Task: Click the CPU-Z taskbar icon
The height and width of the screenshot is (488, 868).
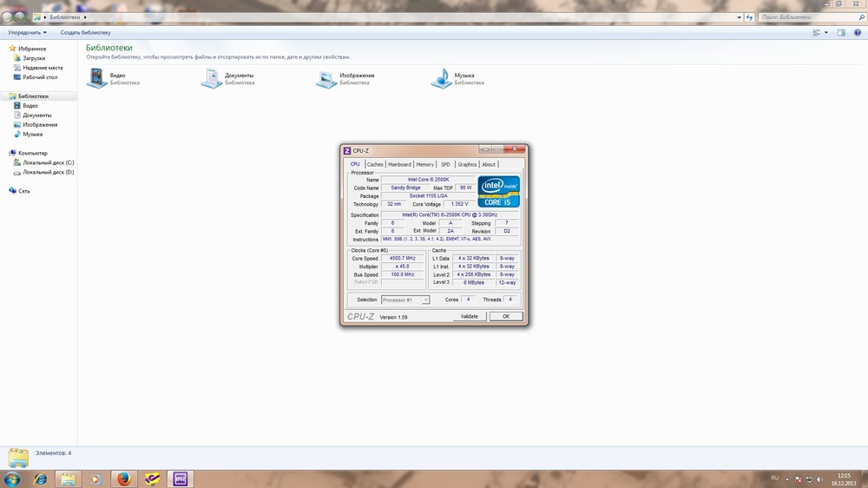Action: click(180, 479)
